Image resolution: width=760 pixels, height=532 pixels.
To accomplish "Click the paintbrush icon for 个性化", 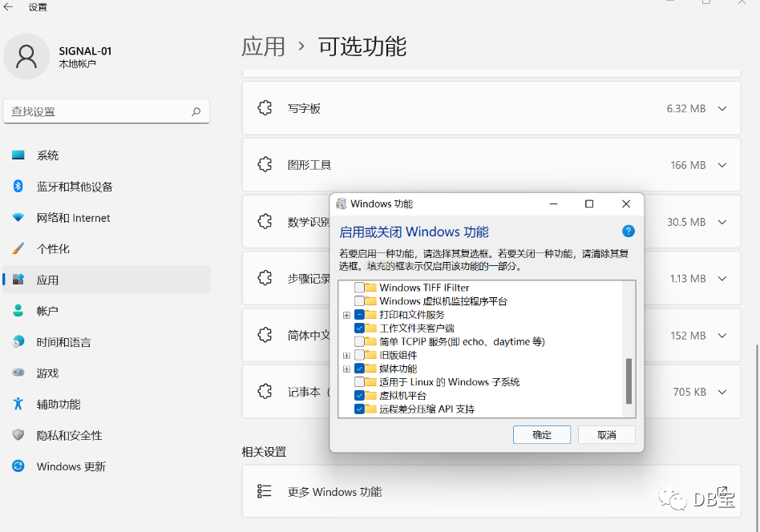I will 18,248.
